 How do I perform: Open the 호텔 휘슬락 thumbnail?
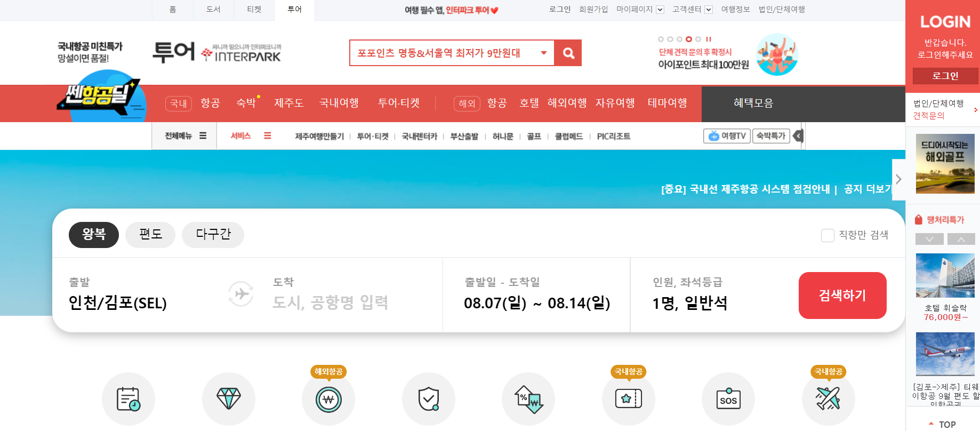(945, 276)
